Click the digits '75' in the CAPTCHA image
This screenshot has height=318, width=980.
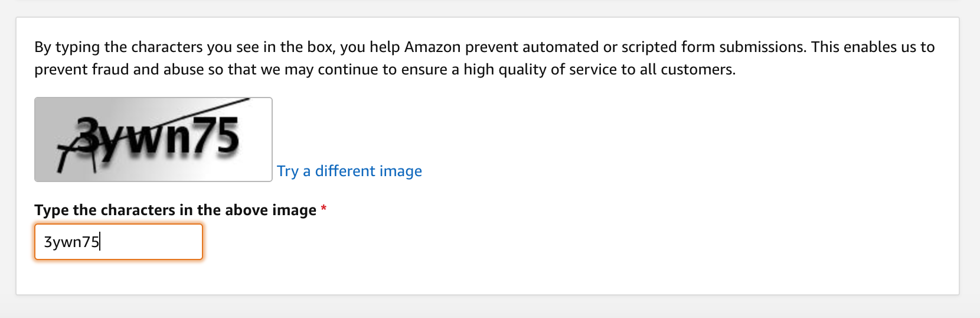(217, 137)
